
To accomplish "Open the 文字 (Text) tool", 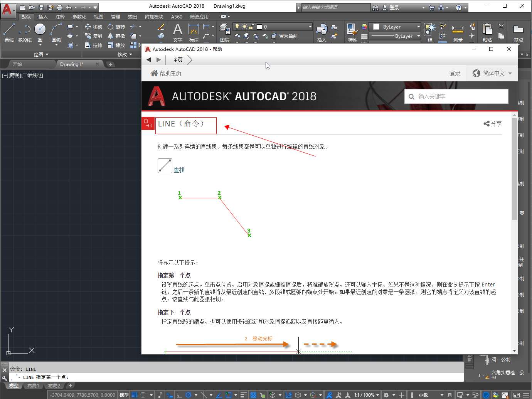I will coord(177,32).
